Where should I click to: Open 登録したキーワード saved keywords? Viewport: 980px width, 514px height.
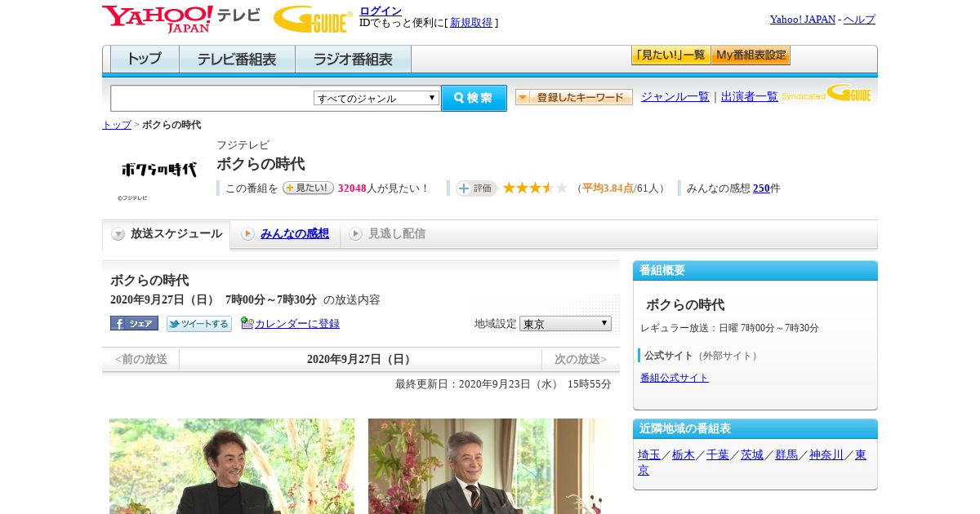574,97
